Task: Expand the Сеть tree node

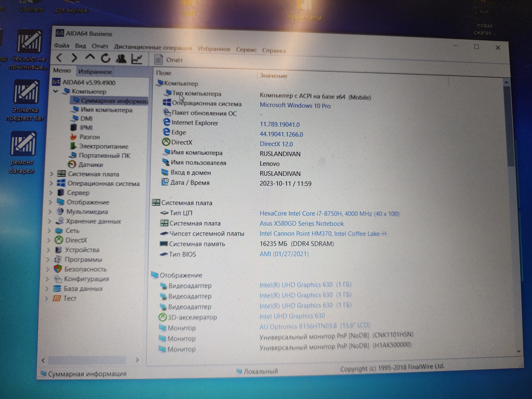Action: (x=49, y=231)
